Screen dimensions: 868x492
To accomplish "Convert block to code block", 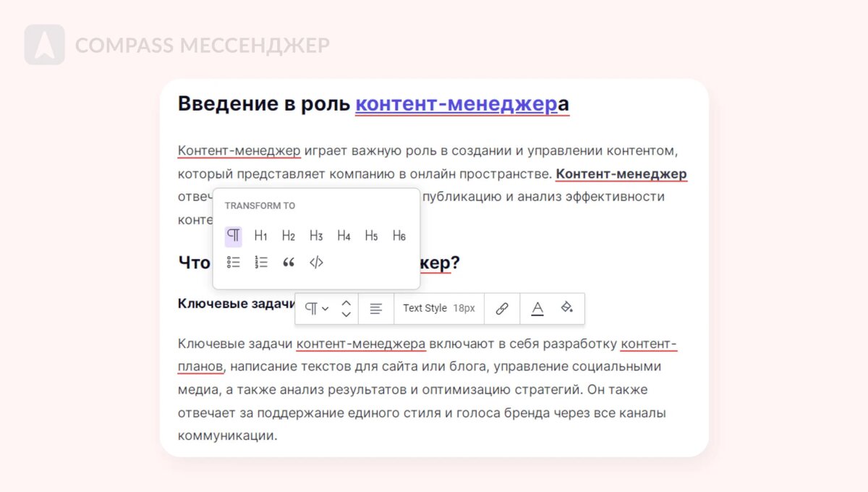I will (x=316, y=263).
